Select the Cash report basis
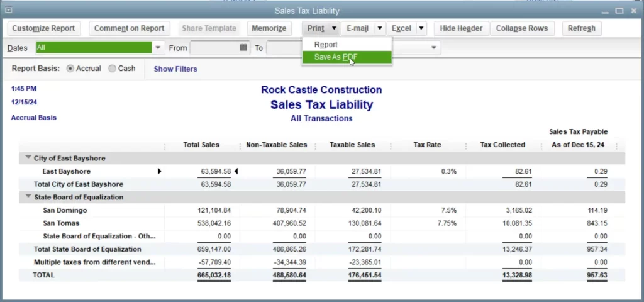 click(113, 69)
